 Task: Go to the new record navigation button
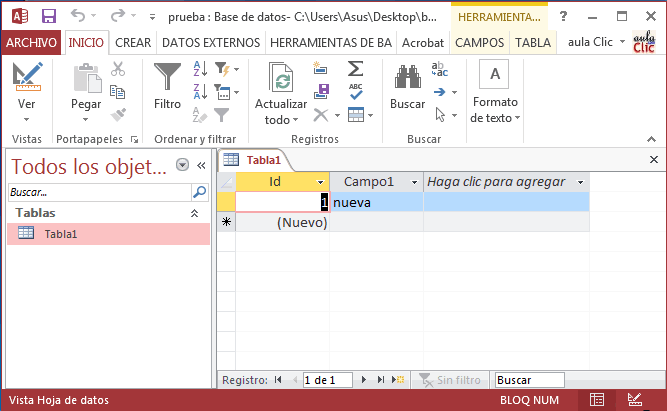[397, 380]
